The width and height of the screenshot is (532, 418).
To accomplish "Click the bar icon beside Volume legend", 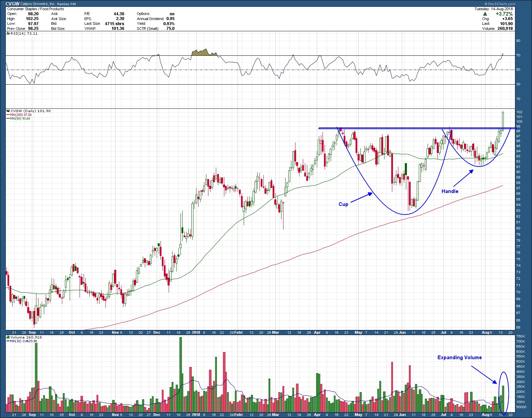I will pyautogui.click(x=8, y=337).
